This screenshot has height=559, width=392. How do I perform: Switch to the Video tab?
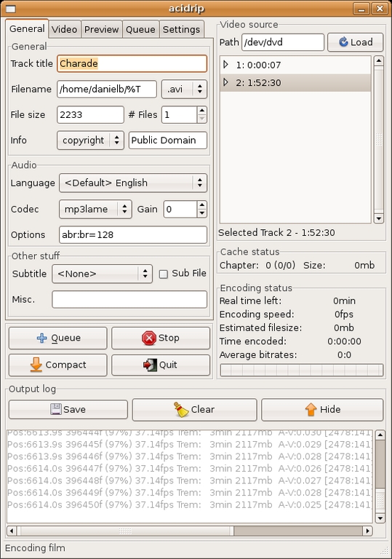(64, 29)
